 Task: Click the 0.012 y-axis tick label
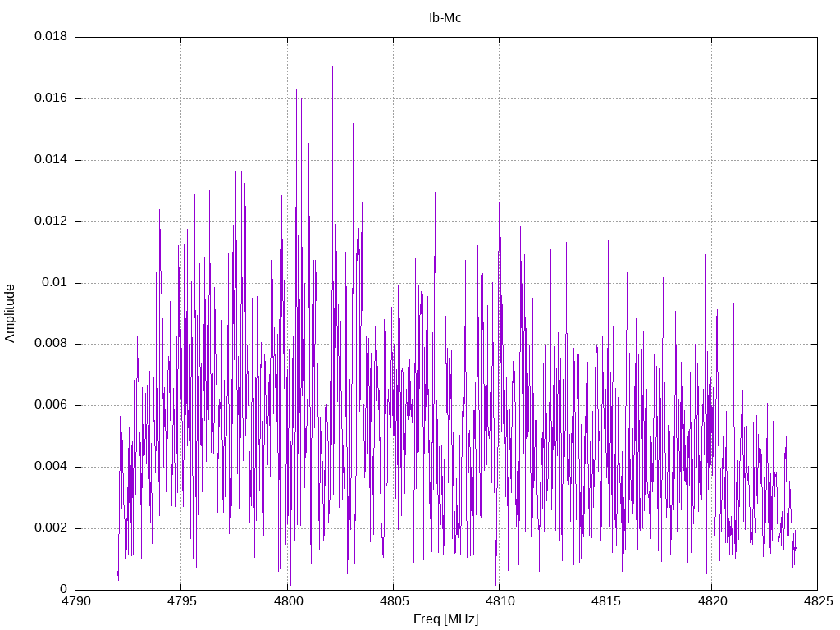pyautogui.click(x=51, y=221)
